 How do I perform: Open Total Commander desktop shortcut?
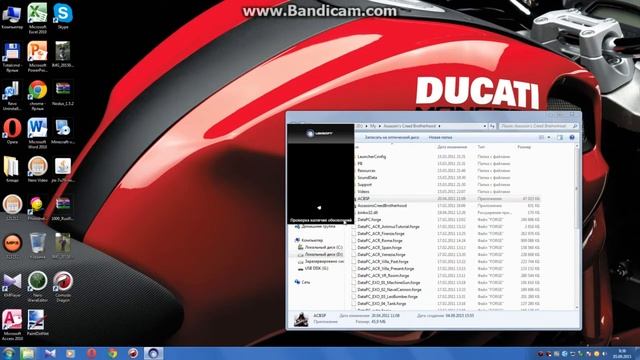12,56
